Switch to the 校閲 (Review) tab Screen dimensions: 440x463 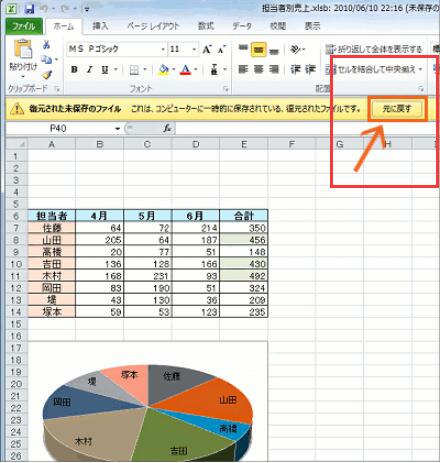[278, 26]
